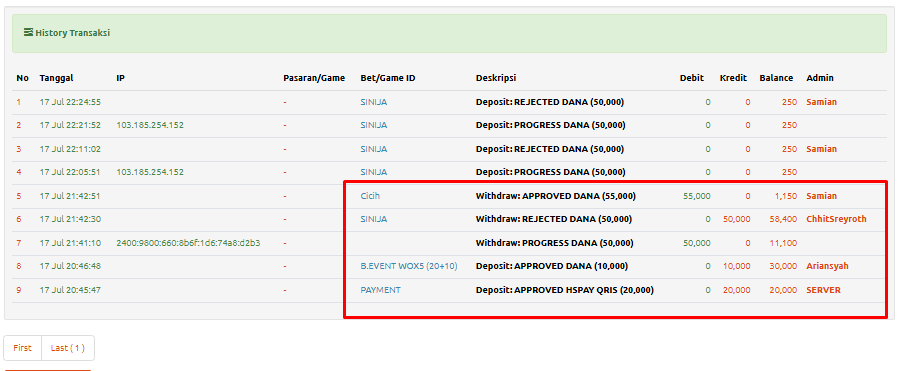Screen dimensions: 901x371
Task: Select the date 17 Jul 22:11:02
Action: (x=70, y=149)
